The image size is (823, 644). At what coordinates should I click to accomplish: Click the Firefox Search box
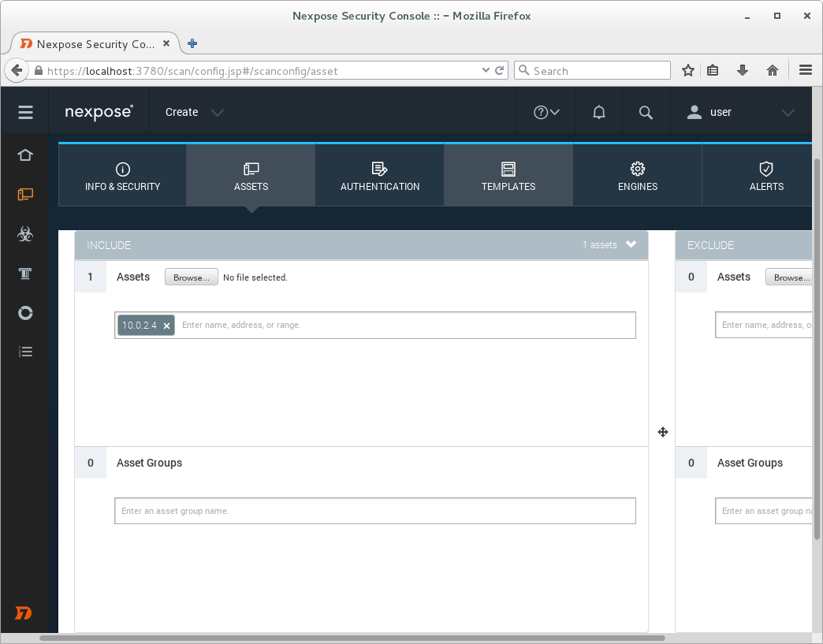click(x=592, y=70)
